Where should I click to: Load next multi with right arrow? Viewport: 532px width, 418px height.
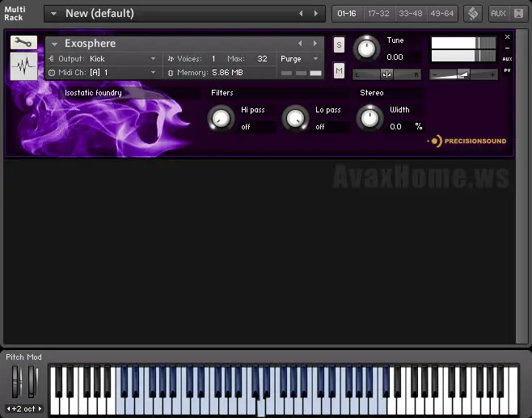click(x=316, y=14)
